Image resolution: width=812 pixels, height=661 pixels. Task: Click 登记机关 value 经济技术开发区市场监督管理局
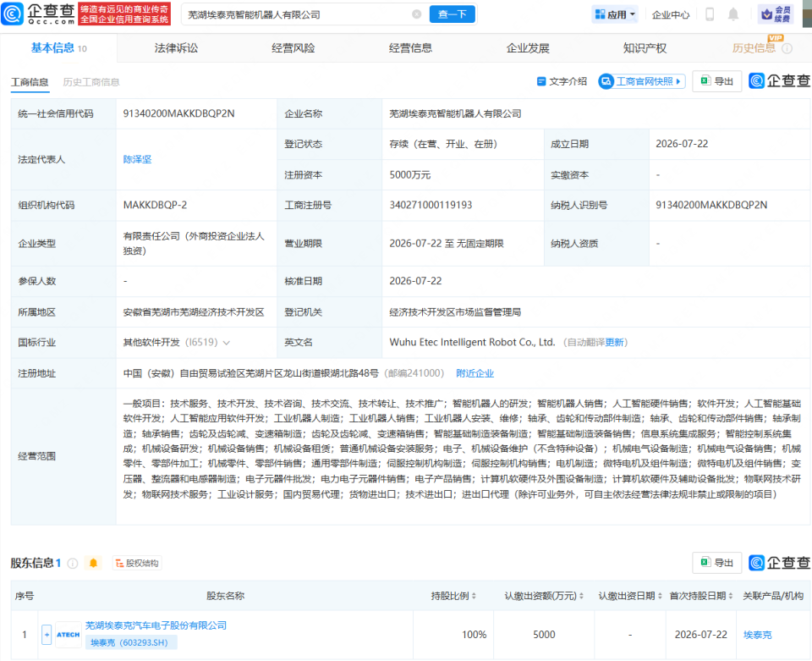[455, 312]
